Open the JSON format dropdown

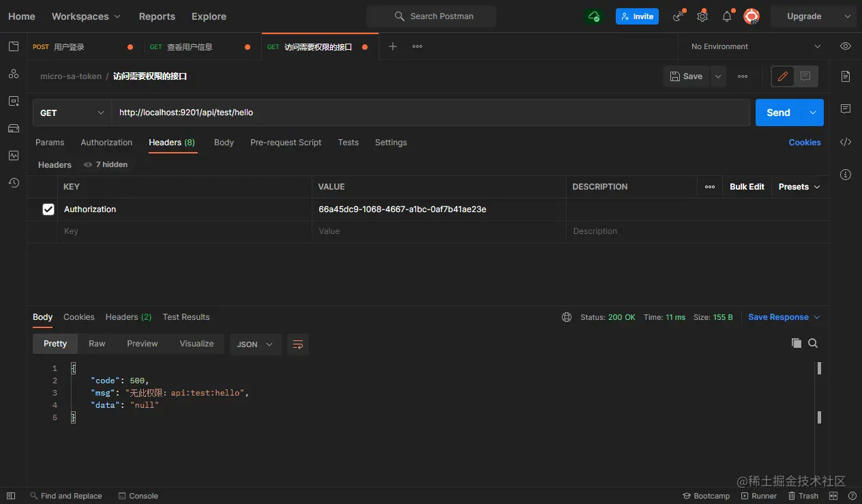[255, 344]
